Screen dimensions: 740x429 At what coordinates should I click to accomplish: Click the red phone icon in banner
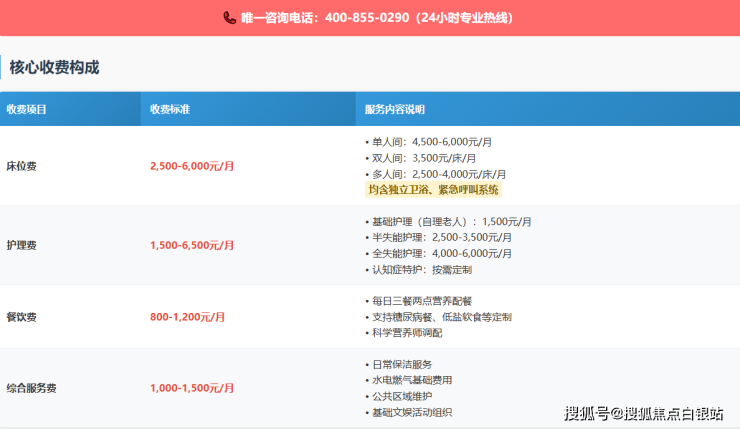point(229,17)
